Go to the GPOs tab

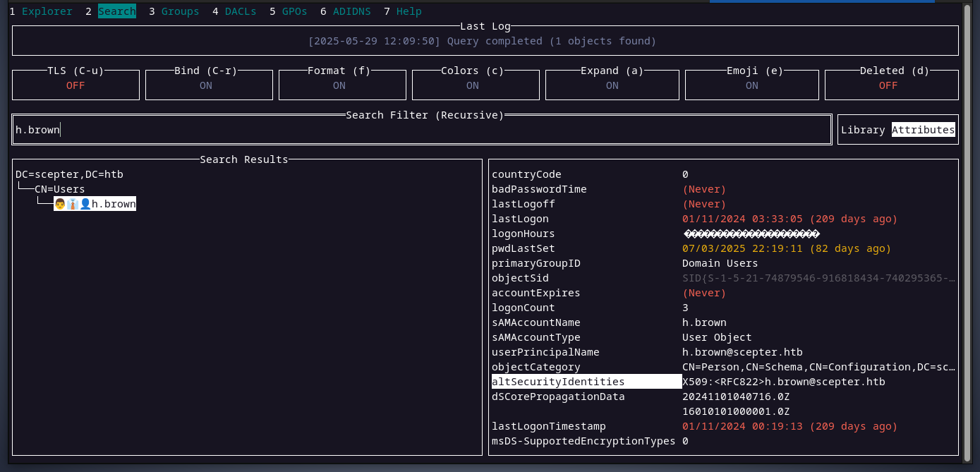click(x=294, y=11)
